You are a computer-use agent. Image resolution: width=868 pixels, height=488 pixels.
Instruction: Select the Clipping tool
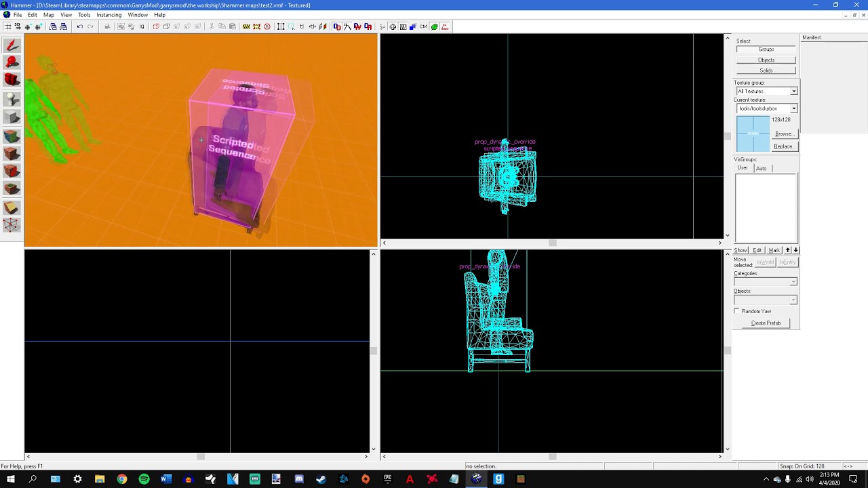pyautogui.click(x=12, y=208)
